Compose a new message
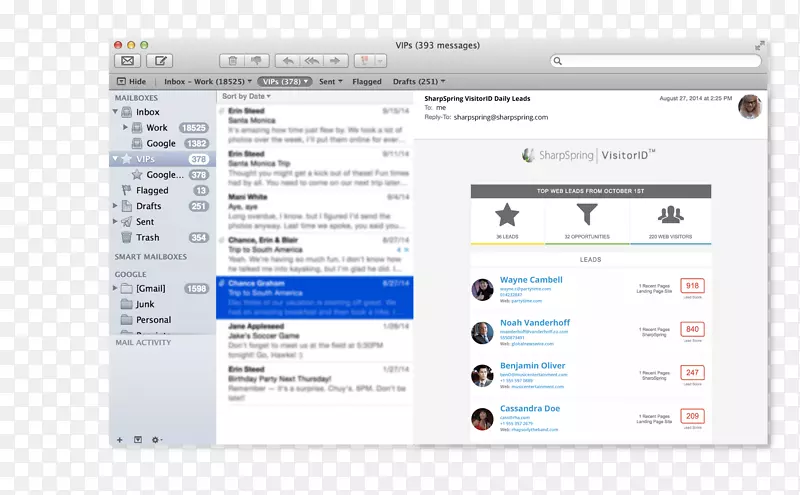This screenshot has width=800, height=495. 158,61
